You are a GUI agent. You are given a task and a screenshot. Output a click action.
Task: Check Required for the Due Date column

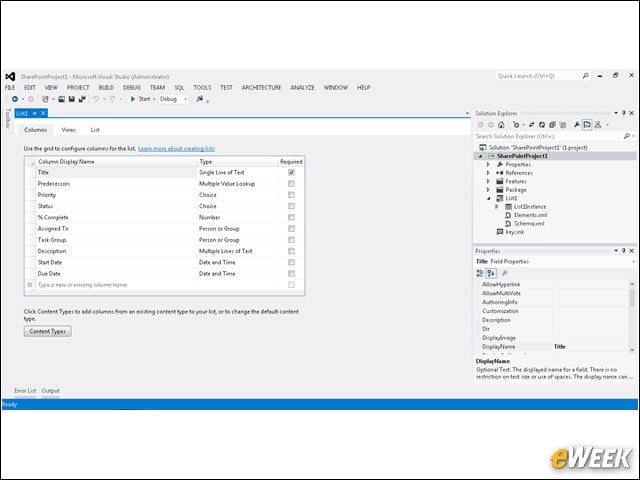pyautogui.click(x=291, y=273)
